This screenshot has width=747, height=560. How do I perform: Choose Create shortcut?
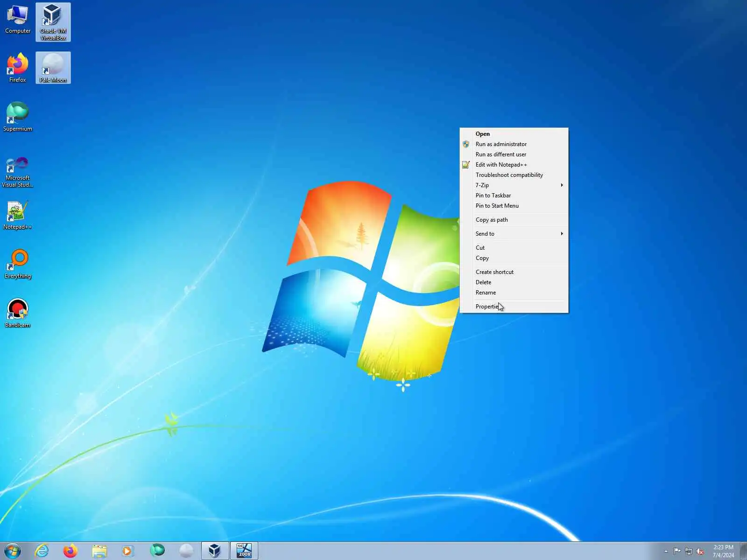(514, 272)
